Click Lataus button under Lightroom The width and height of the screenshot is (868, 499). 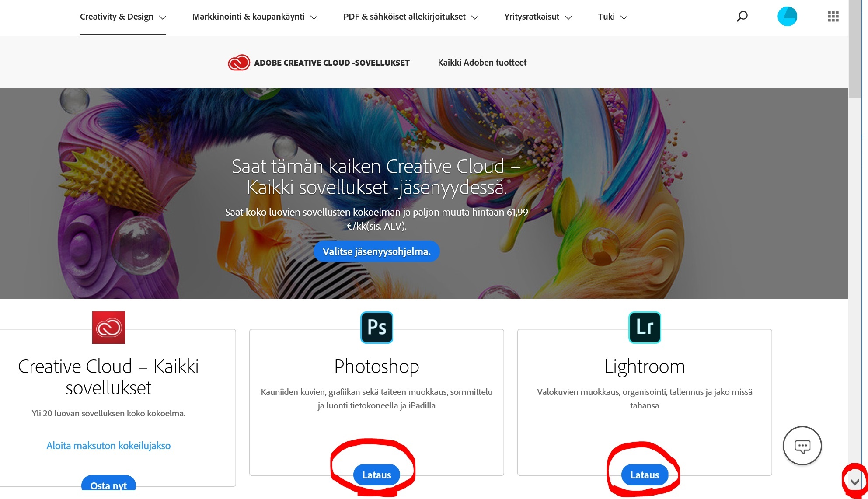(x=645, y=475)
